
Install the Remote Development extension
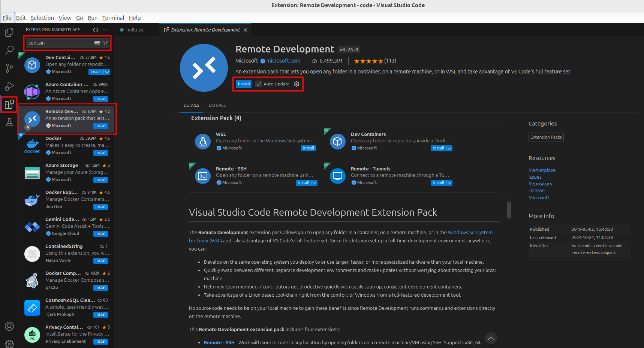pos(243,84)
